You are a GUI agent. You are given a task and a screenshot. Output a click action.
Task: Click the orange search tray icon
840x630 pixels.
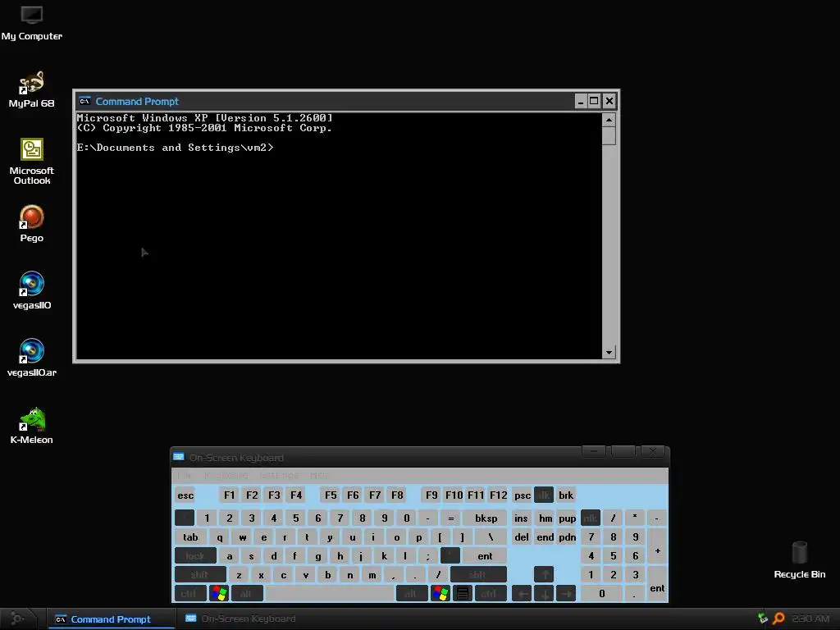[x=779, y=619]
